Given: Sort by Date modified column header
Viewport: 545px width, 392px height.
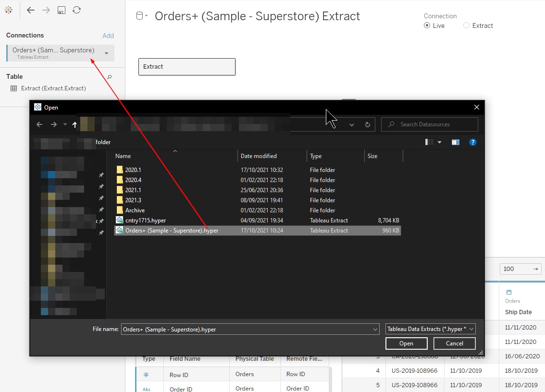Looking at the screenshot, I should (259, 156).
